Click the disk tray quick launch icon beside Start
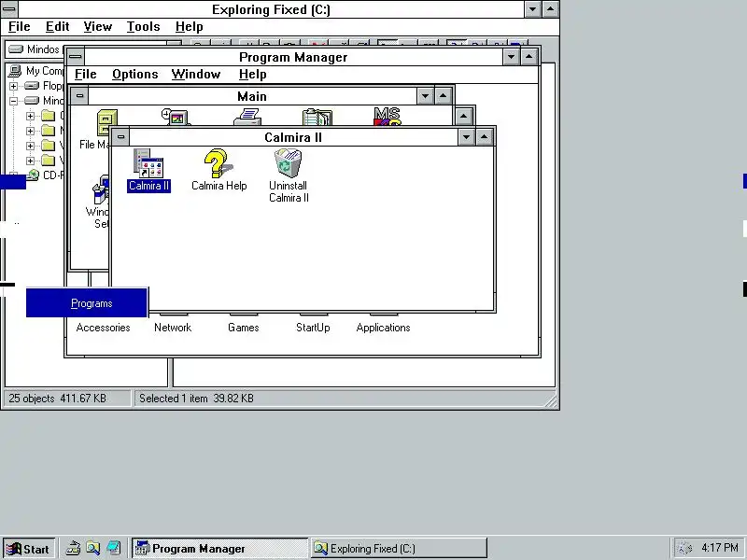 pos(73,548)
